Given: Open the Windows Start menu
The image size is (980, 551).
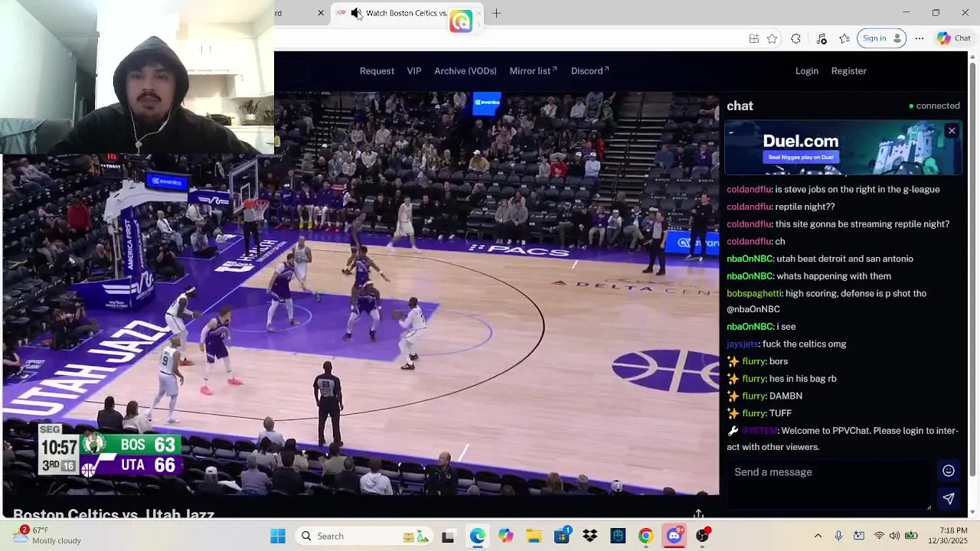Looking at the screenshot, I should tap(277, 536).
